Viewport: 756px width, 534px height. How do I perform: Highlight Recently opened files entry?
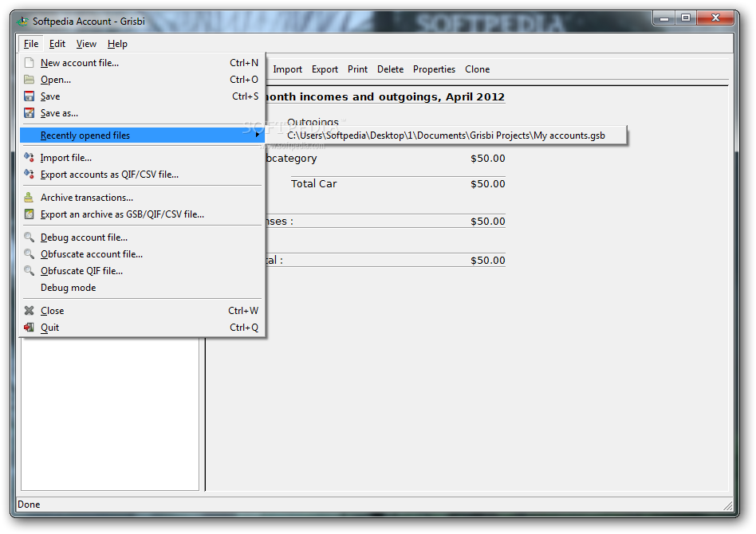[142, 135]
